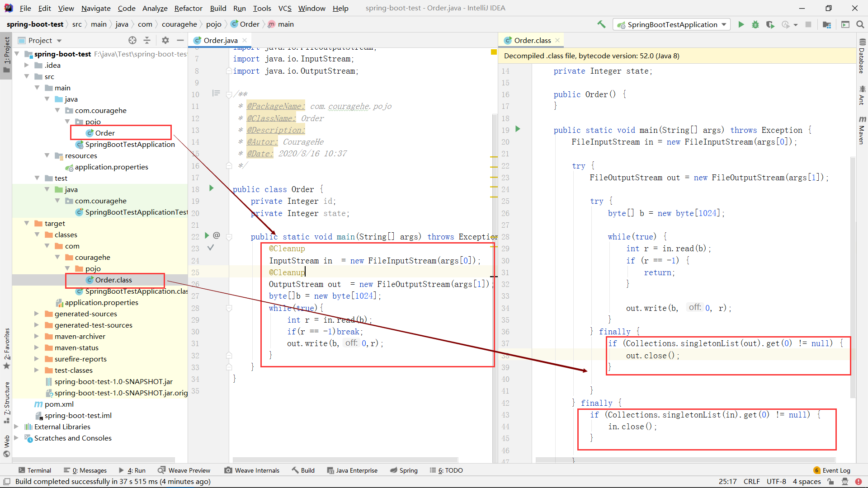Image resolution: width=868 pixels, height=488 pixels.
Task: Open the Navigate menu
Action: pos(96,8)
